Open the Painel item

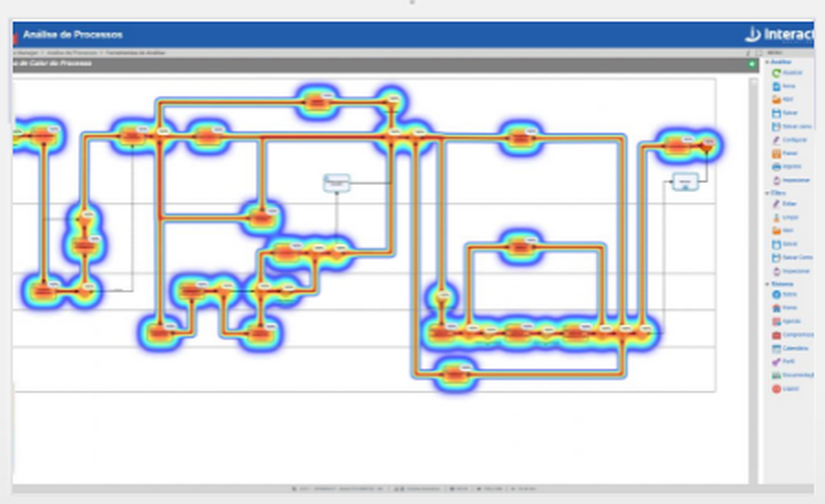(x=785, y=153)
